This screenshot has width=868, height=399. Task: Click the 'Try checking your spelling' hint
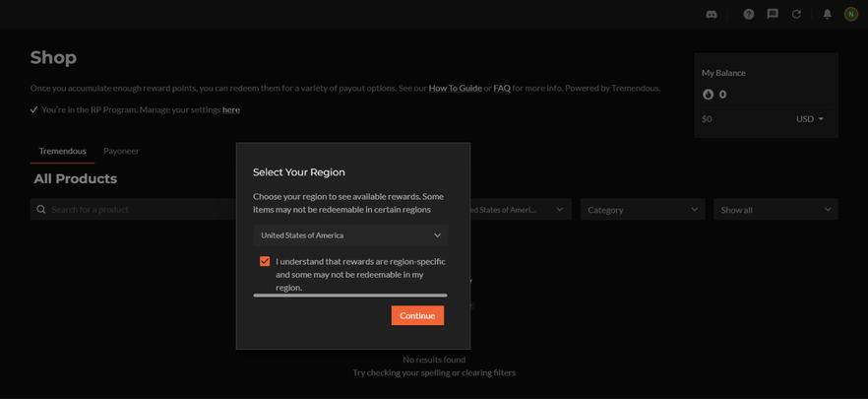(x=434, y=373)
